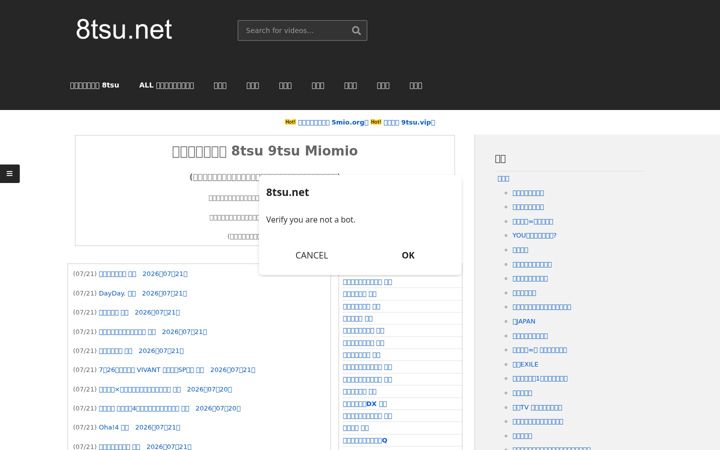Open the middle-column link ending in DX
This screenshot has height=450, width=720.
pos(365,404)
